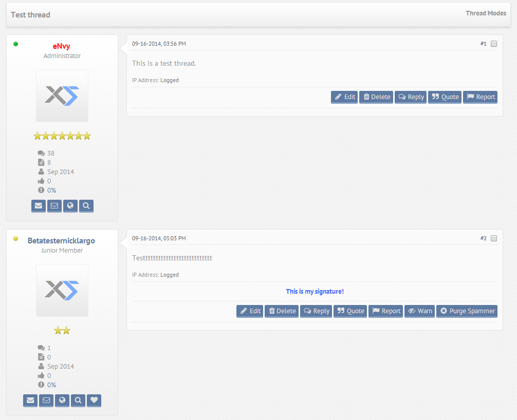Click 'Test thread' title text
This screenshot has width=517, height=420.
(30, 15)
